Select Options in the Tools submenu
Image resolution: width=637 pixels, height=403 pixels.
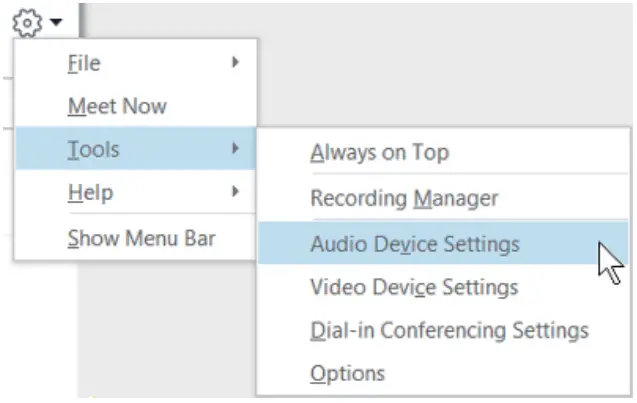tap(347, 374)
